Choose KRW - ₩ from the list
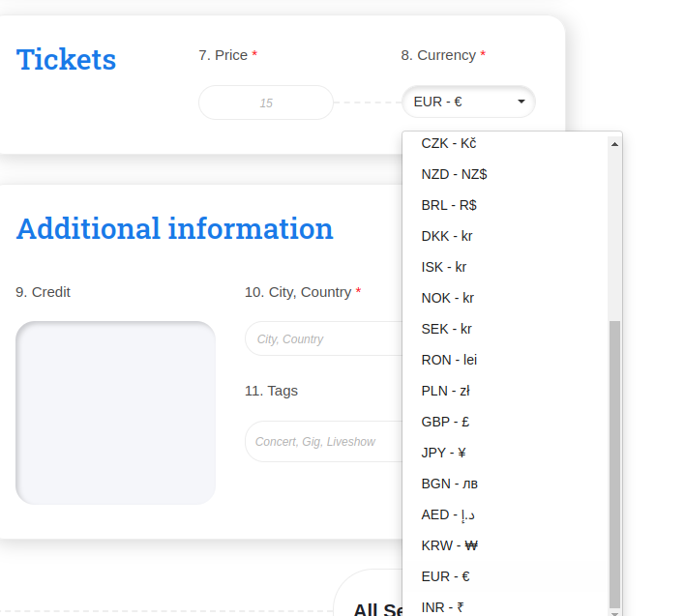Screen dimensions: 685x616 coord(450,545)
